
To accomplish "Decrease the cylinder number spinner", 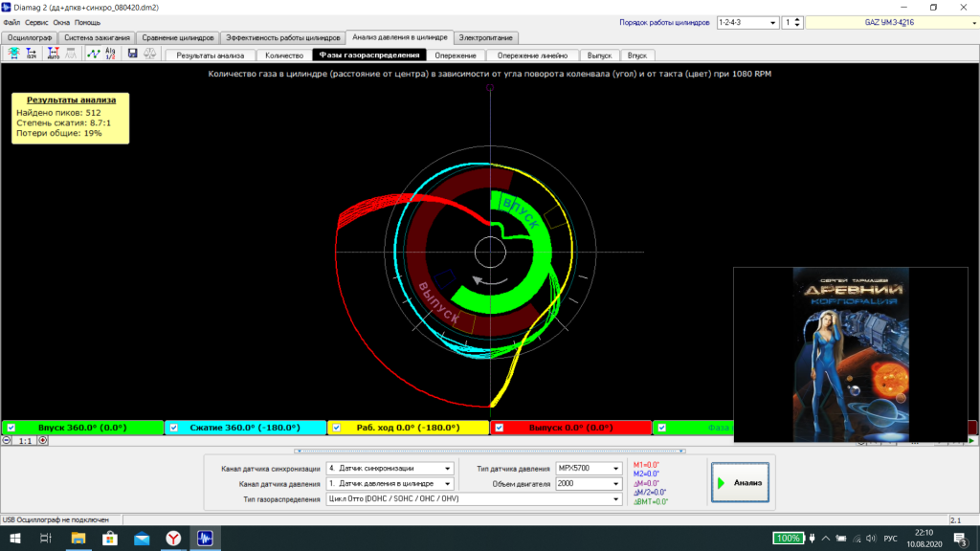I will click(x=797, y=26).
